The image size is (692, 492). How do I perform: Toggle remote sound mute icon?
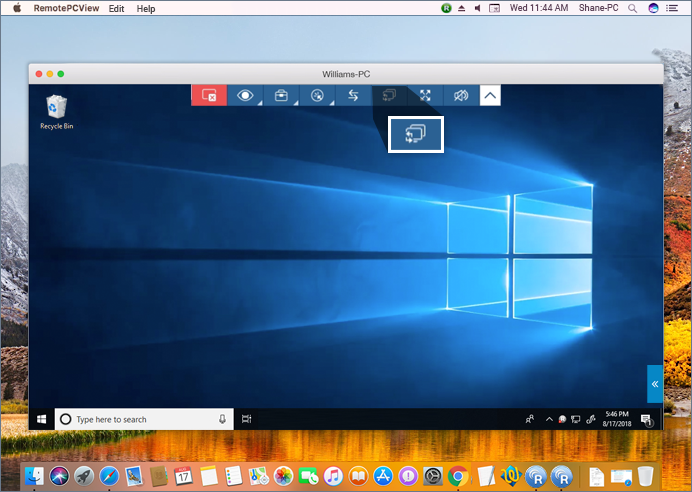point(460,95)
